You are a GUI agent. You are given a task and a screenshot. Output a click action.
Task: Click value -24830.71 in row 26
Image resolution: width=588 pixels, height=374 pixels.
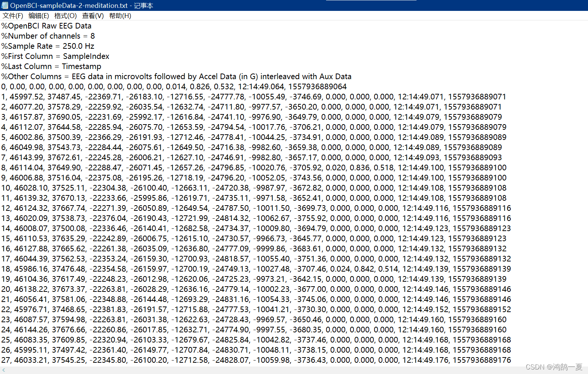[231, 350]
